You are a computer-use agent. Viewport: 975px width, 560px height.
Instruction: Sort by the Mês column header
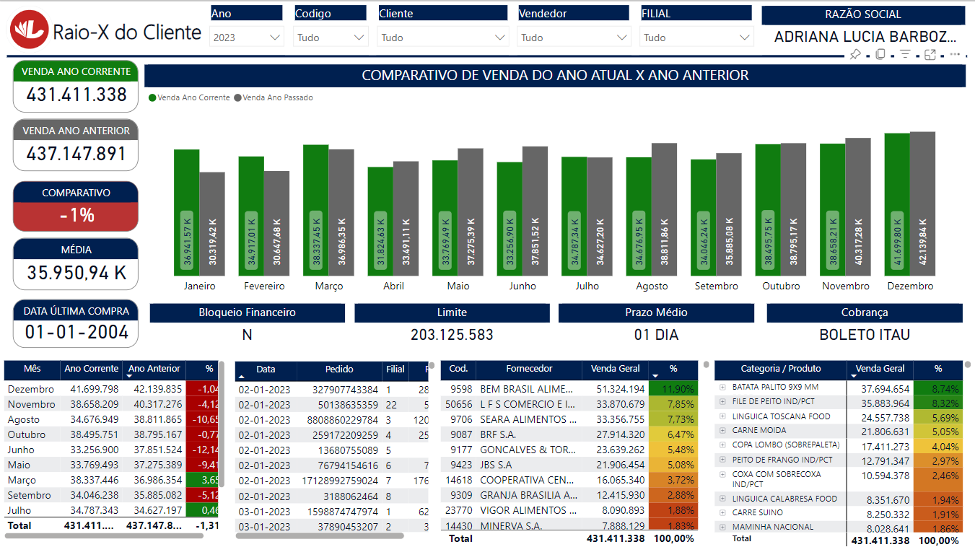(x=32, y=369)
